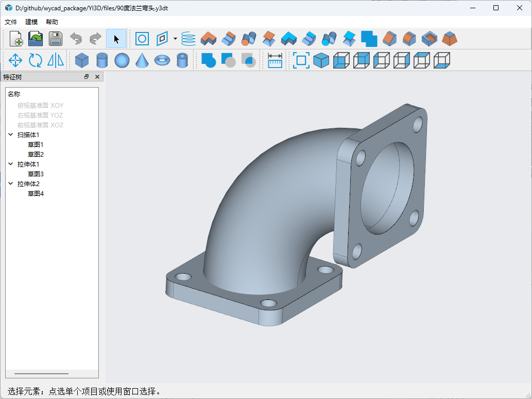Select the helix spring tool

[188, 39]
